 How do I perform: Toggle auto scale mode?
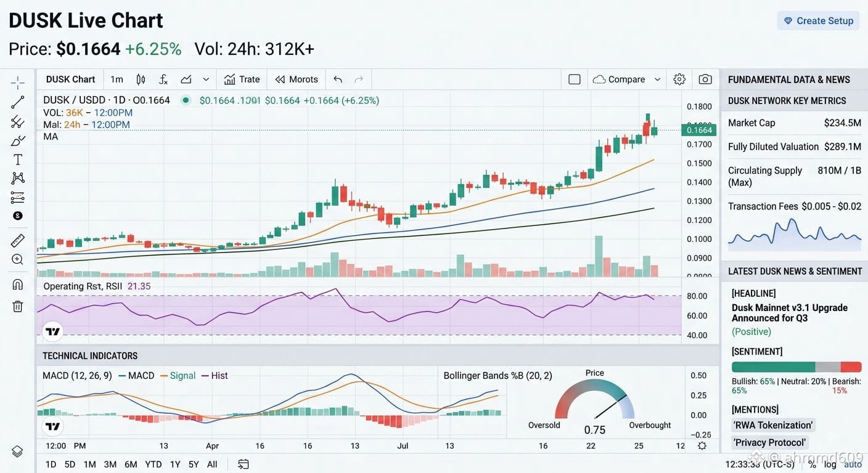click(x=853, y=464)
